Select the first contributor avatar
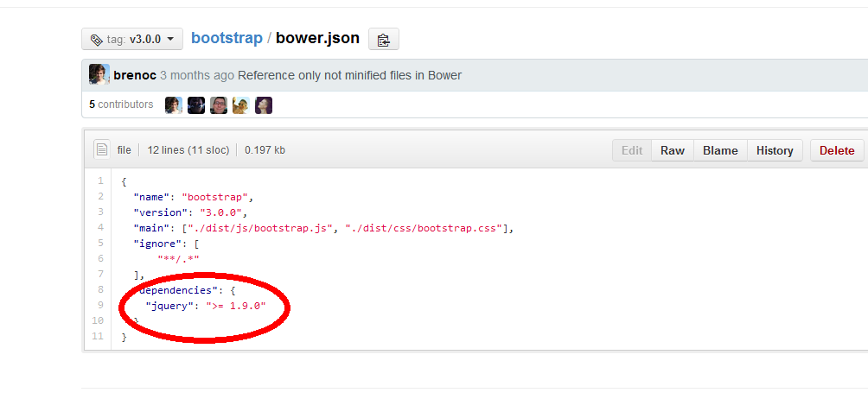The width and height of the screenshot is (868, 418). 174,105
